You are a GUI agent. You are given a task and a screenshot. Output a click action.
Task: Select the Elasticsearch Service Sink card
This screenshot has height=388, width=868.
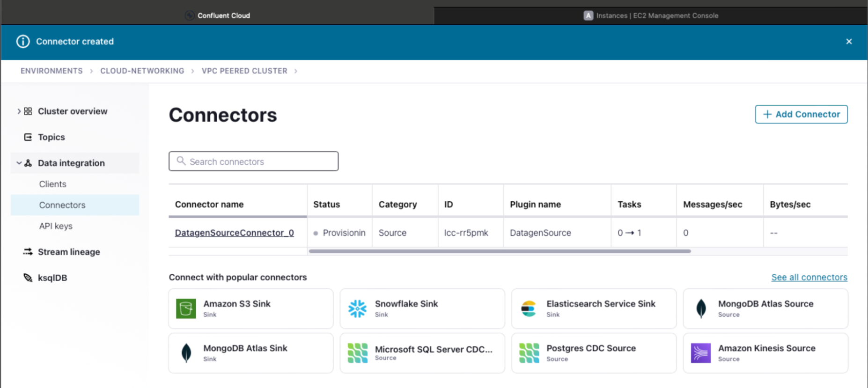(x=594, y=308)
